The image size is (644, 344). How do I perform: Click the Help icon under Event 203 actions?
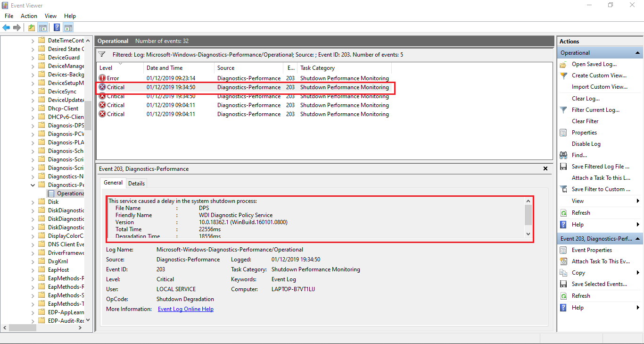(563, 308)
